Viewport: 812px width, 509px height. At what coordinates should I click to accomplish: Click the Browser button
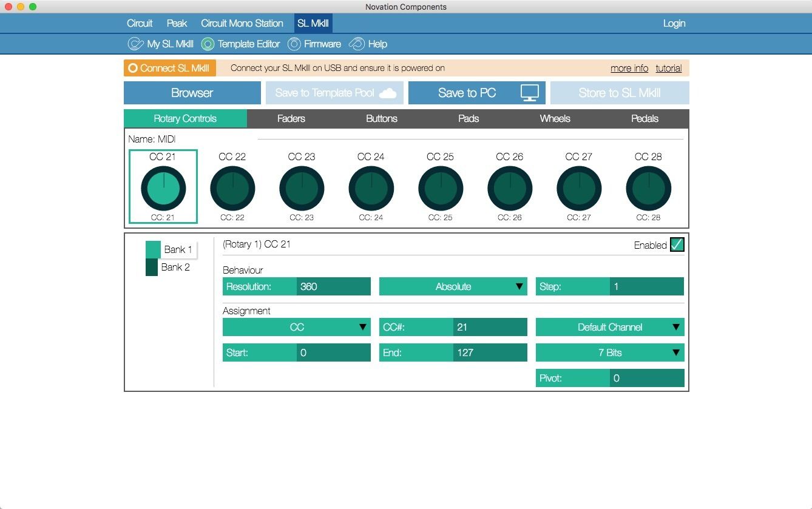point(192,93)
